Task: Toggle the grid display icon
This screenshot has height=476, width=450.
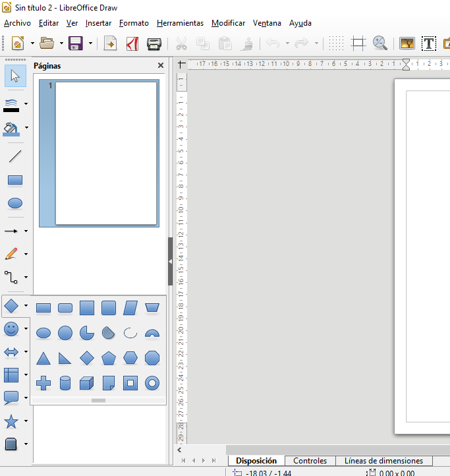Action: [336, 43]
